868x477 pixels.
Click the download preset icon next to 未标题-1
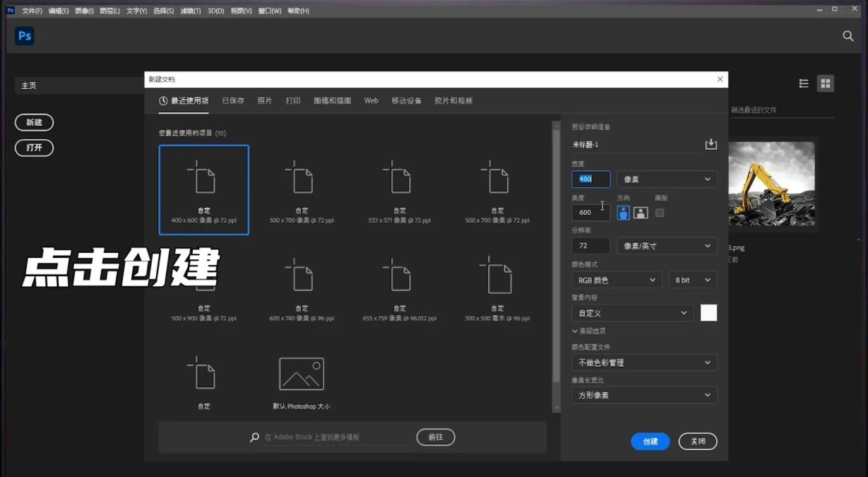pyautogui.click(x=711, y=143)
